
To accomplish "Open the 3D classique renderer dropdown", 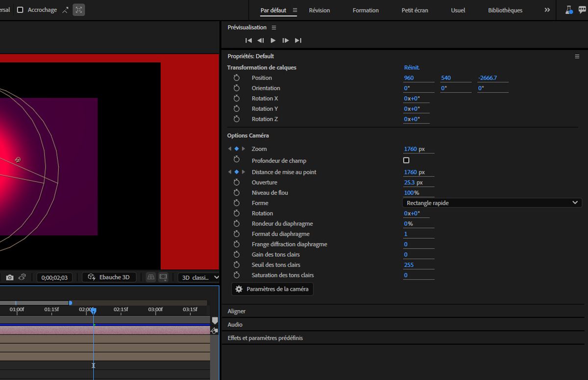I will point(198,278).
